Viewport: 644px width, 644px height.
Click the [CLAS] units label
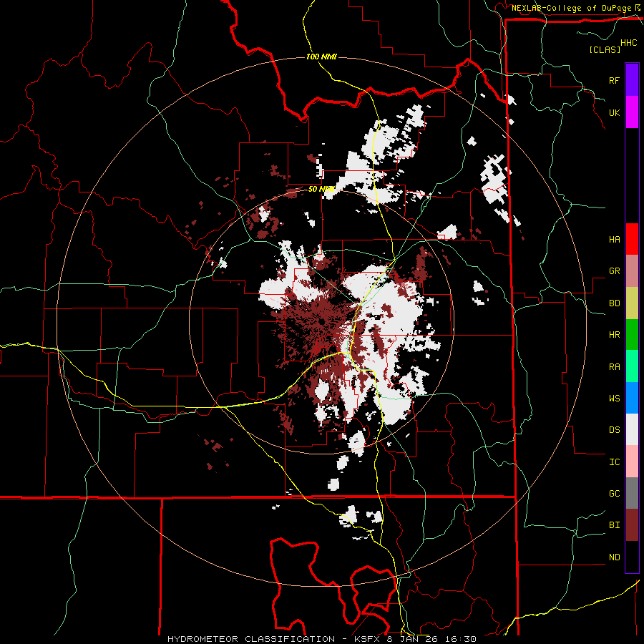coord(605,49)
